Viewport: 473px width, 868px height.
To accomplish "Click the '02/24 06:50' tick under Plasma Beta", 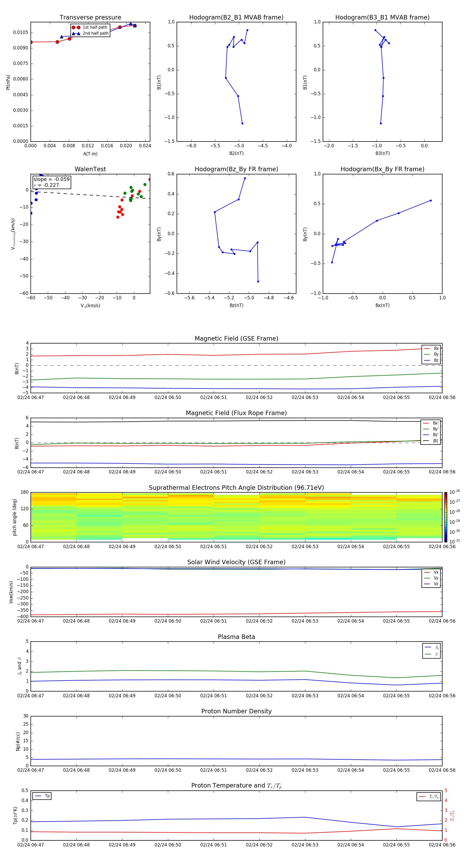I will pos(168,696).
